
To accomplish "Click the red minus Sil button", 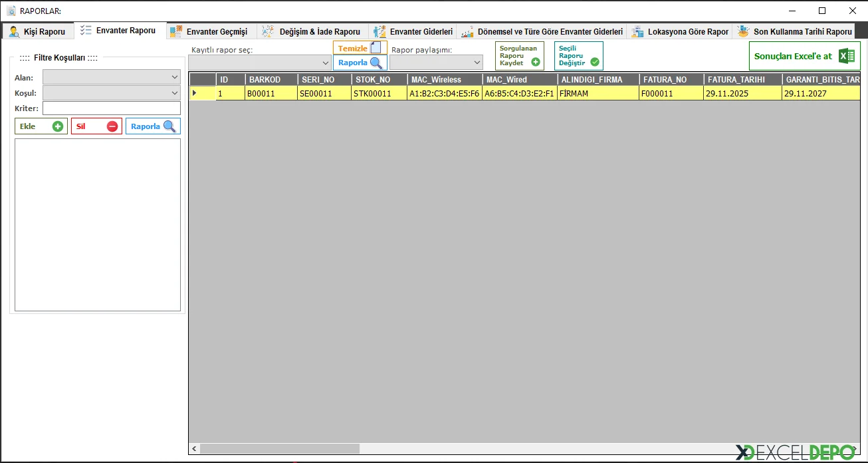I will click(x=96, y=126).
